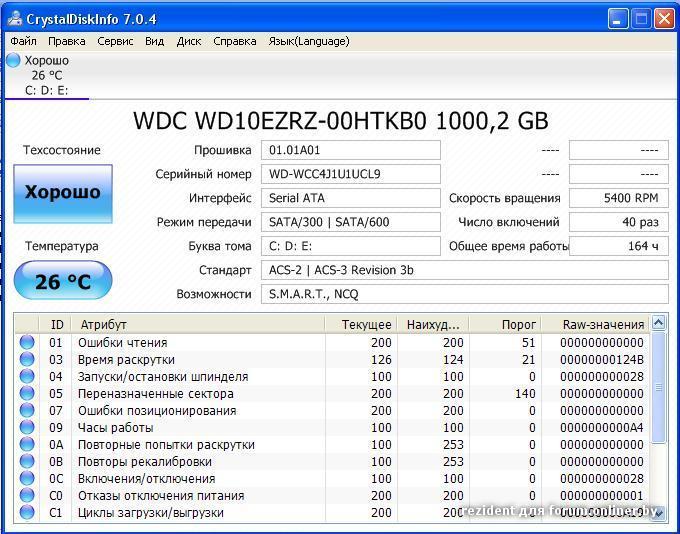
Task: Click the Raw-значения column header
Action: (596, 324)
